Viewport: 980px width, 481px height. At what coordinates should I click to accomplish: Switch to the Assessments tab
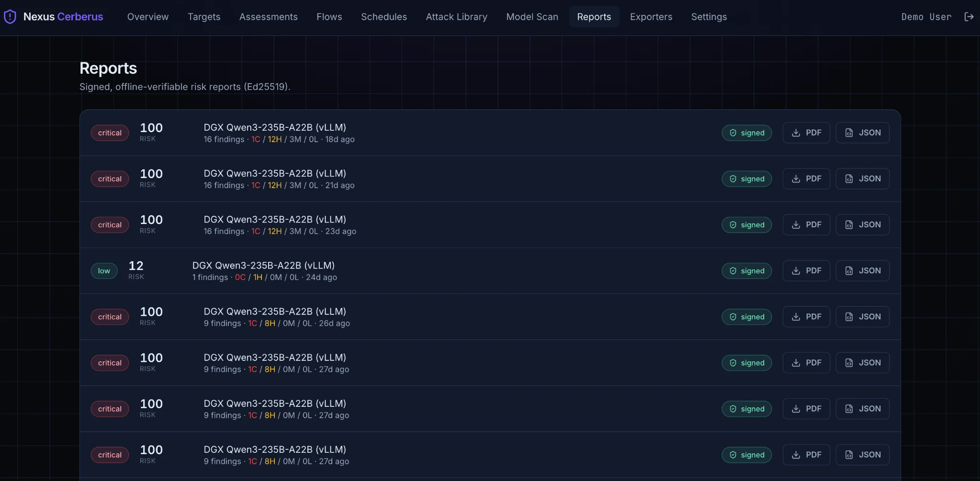tap(269, 17)
